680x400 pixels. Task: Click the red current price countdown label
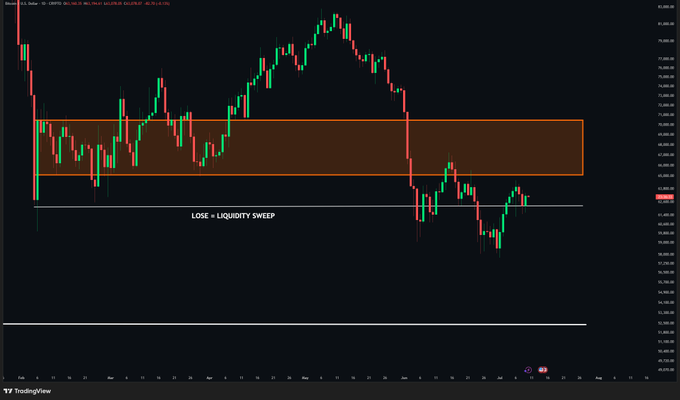[x=664, y=197]
